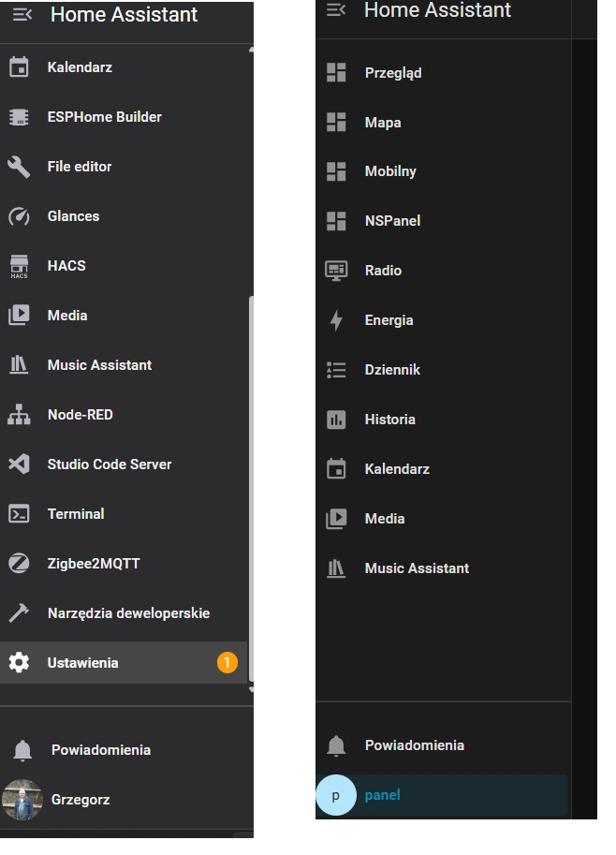
Task: Click the ESPHome Builder chip icon
Action: click(x=19, y=117)
